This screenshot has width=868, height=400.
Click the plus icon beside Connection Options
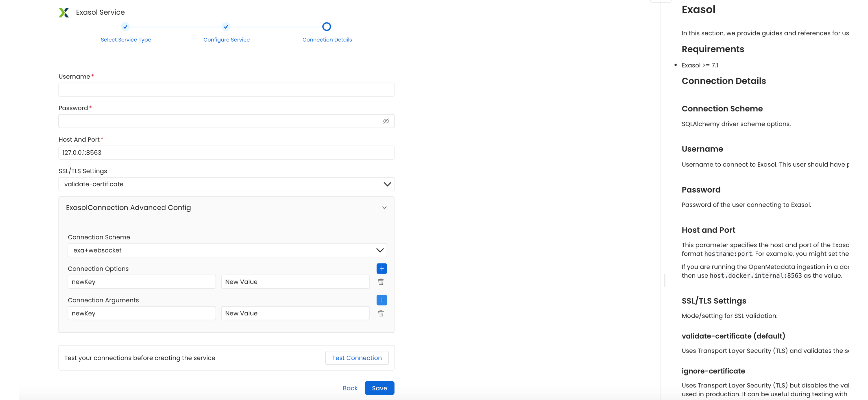pos(381,268)
